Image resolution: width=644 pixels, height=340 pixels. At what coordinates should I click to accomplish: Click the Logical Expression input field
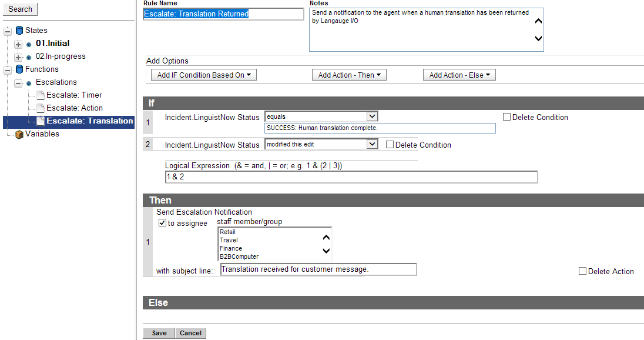click(x=351, y=177)
